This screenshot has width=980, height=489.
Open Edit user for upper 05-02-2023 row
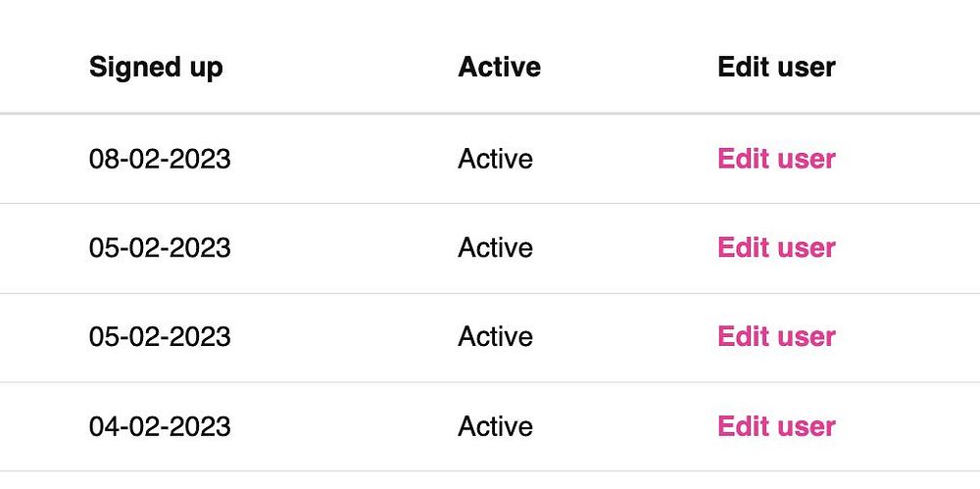(x=776, y=248)
